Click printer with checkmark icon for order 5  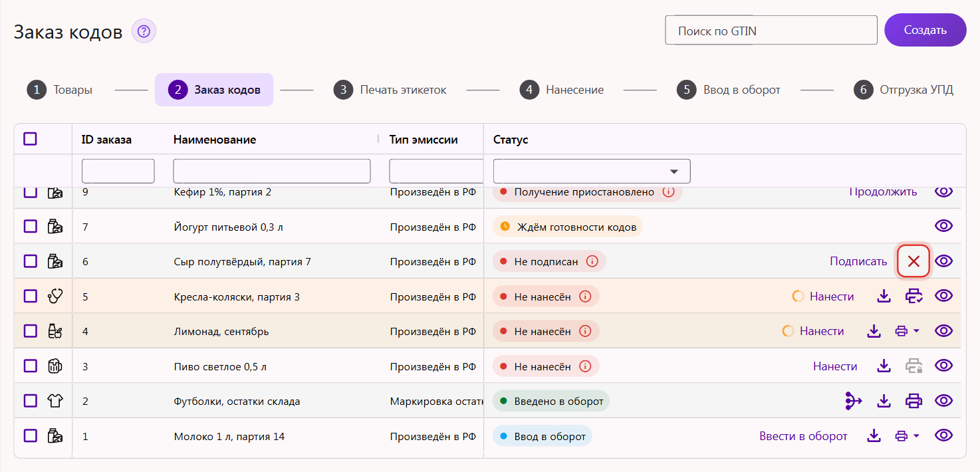click(914, 296)
